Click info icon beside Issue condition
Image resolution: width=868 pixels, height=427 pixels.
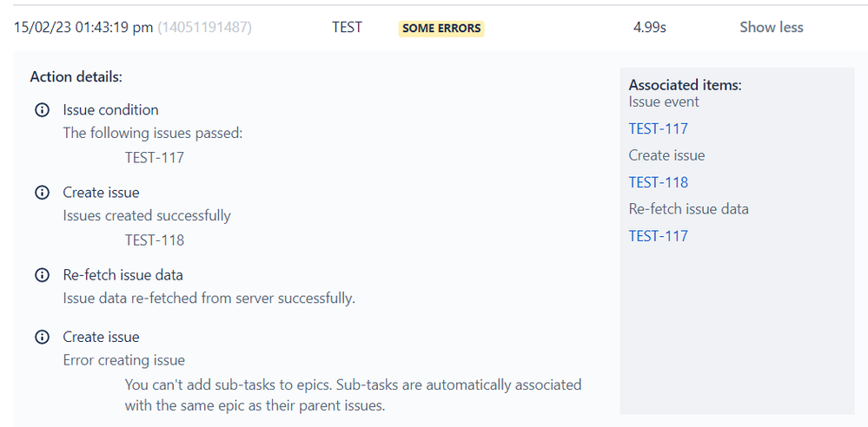[x=42, y=110]
